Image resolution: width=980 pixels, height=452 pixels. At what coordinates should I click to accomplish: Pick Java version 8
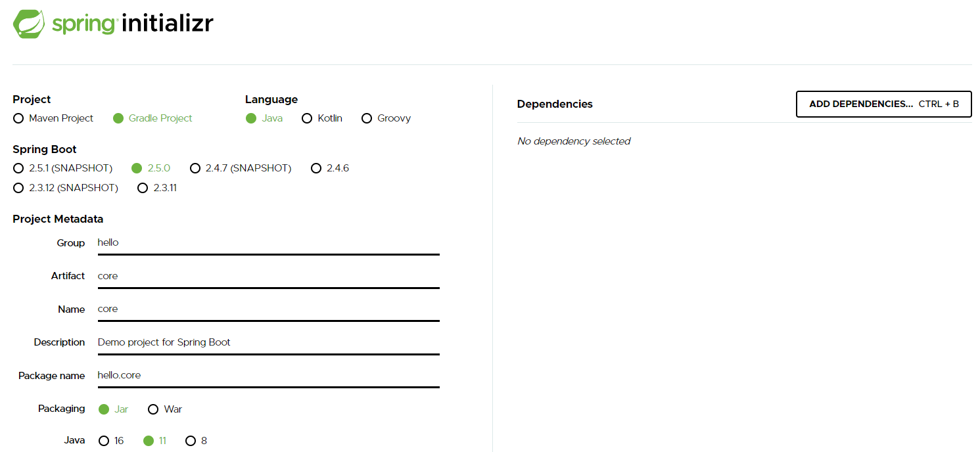[197, 441]
